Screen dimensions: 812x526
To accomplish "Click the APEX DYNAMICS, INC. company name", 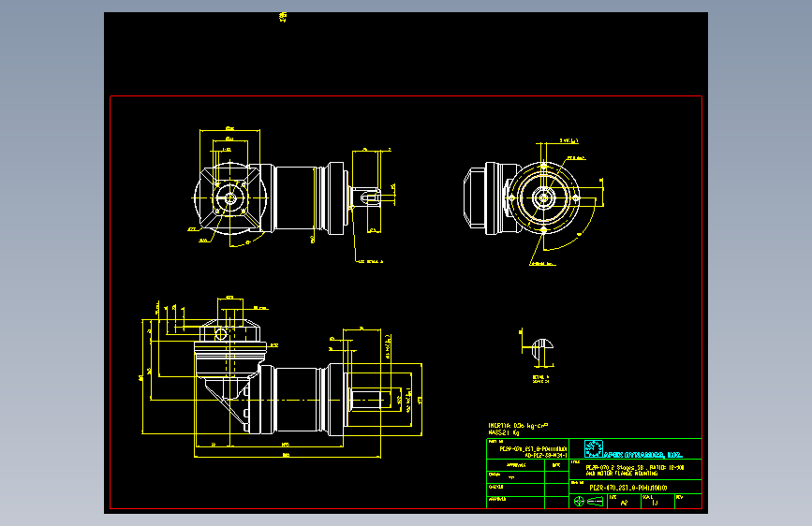I will (x=643, y=455).
